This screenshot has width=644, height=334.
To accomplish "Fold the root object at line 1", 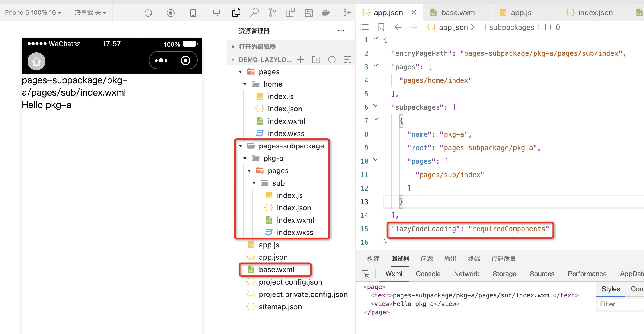I will [376, 38].
